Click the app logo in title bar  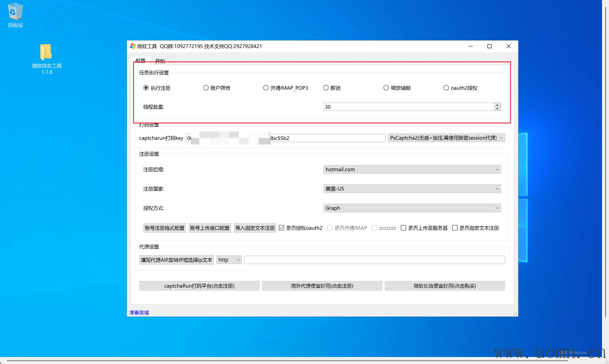133,46
